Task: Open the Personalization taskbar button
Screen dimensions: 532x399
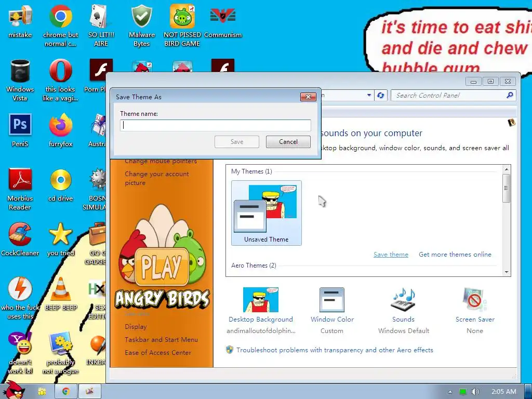Action: 89,391
